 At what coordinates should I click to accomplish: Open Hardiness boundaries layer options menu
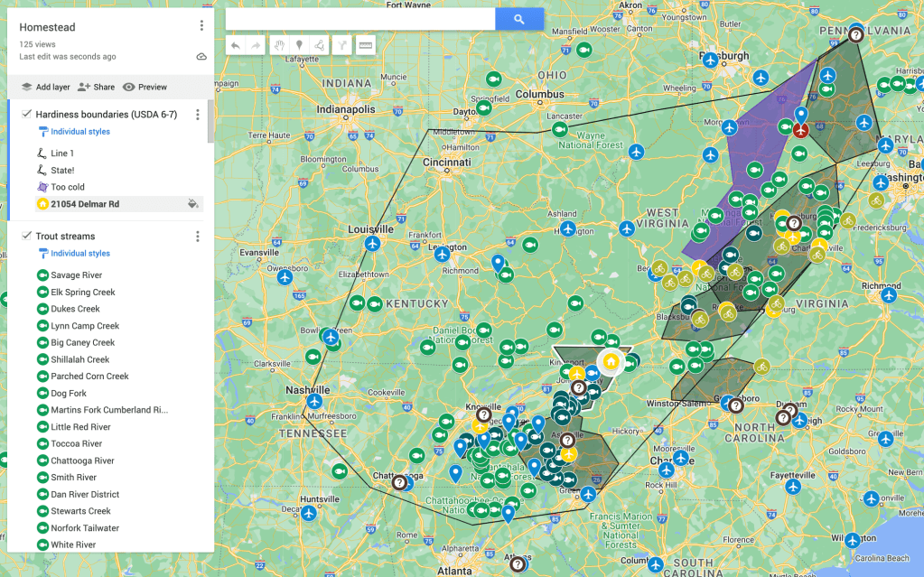point(198,115)
